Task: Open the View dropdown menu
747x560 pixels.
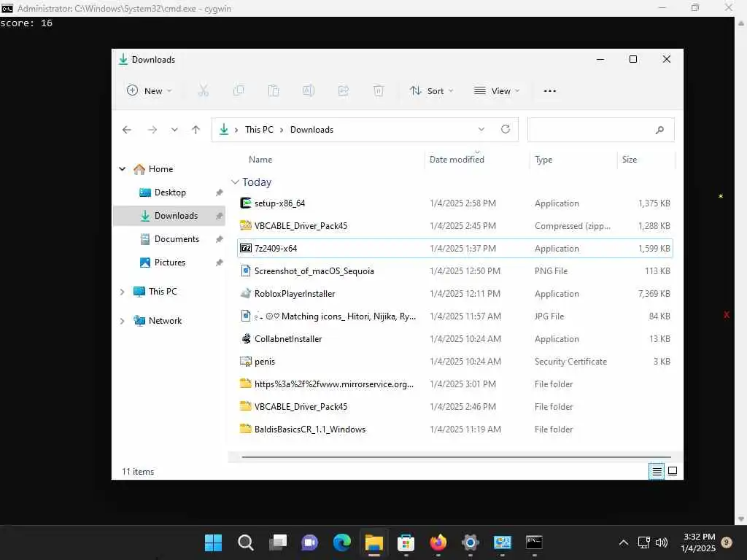Action: 497,90
